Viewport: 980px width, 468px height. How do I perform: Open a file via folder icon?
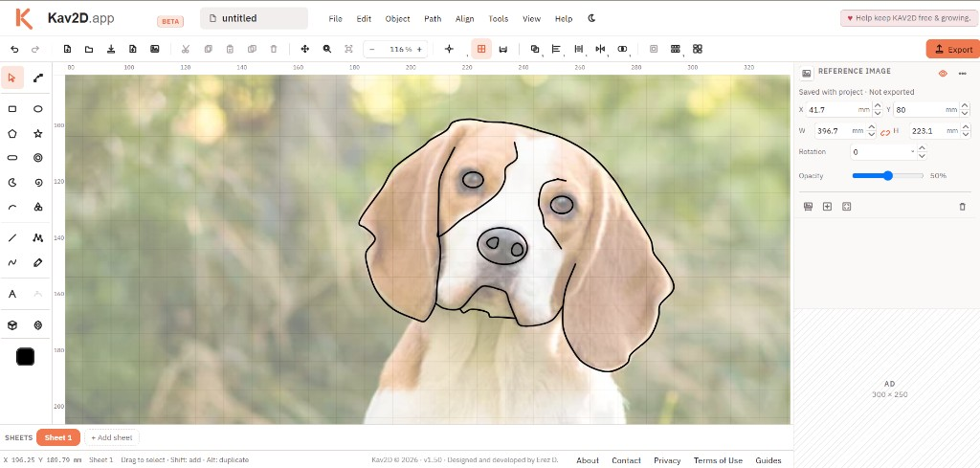(89, 49)
